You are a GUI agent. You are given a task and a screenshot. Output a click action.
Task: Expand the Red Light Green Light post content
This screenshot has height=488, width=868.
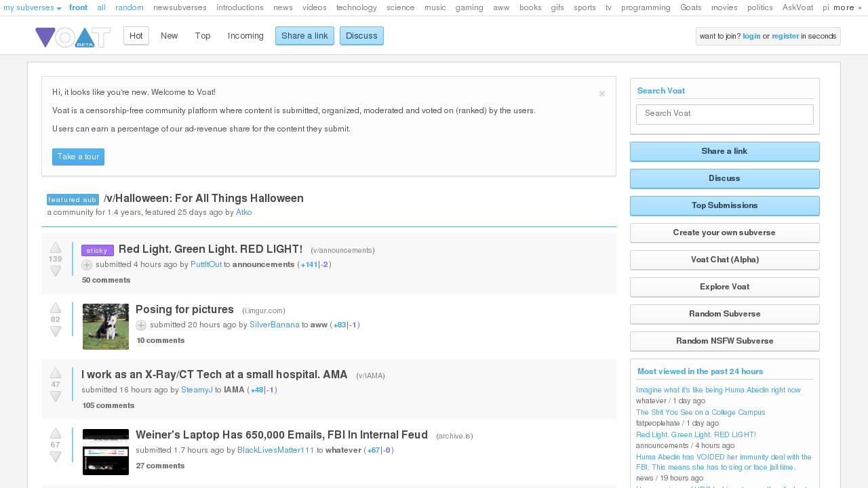click(87, 265)
